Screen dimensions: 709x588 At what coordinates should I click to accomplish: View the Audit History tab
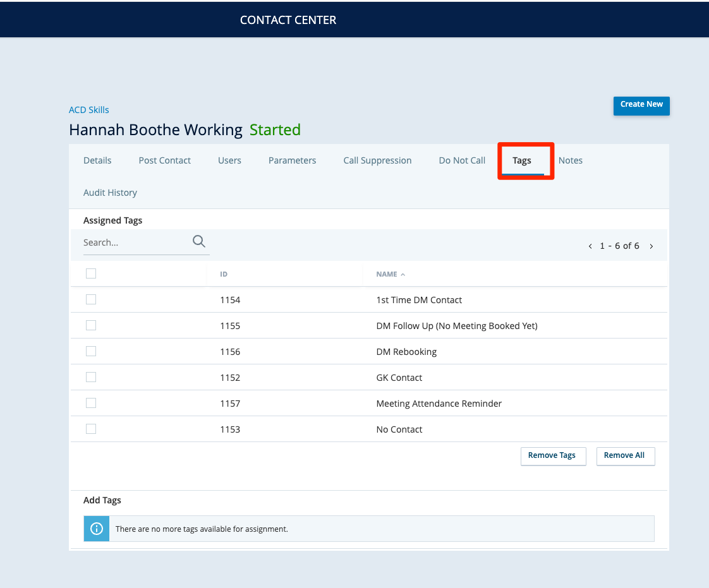110,193
